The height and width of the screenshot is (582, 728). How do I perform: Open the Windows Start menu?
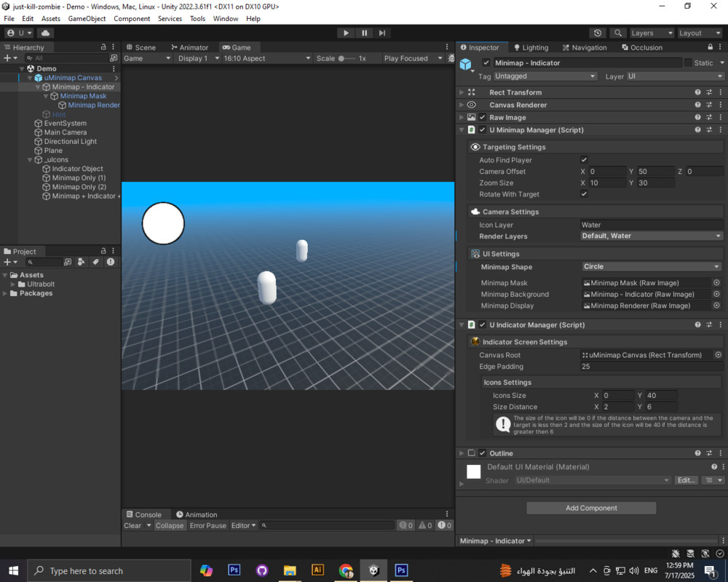click(x=13, y=570)
